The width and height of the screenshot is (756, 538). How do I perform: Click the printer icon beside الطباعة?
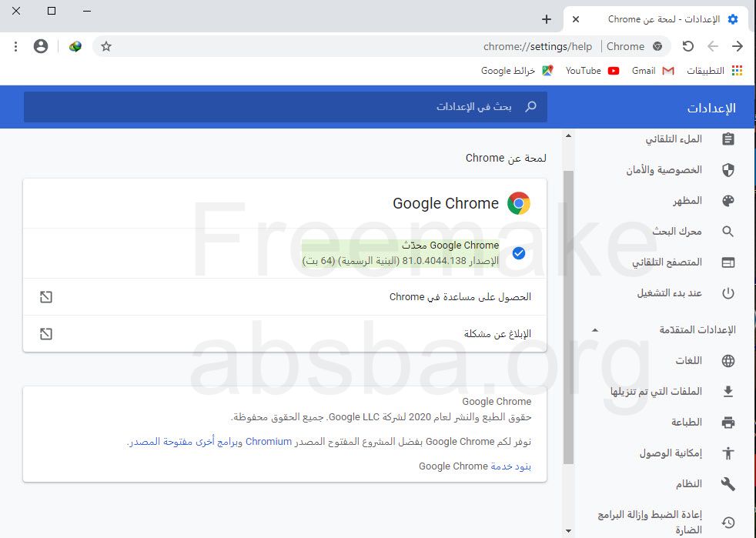coord(728,423)
